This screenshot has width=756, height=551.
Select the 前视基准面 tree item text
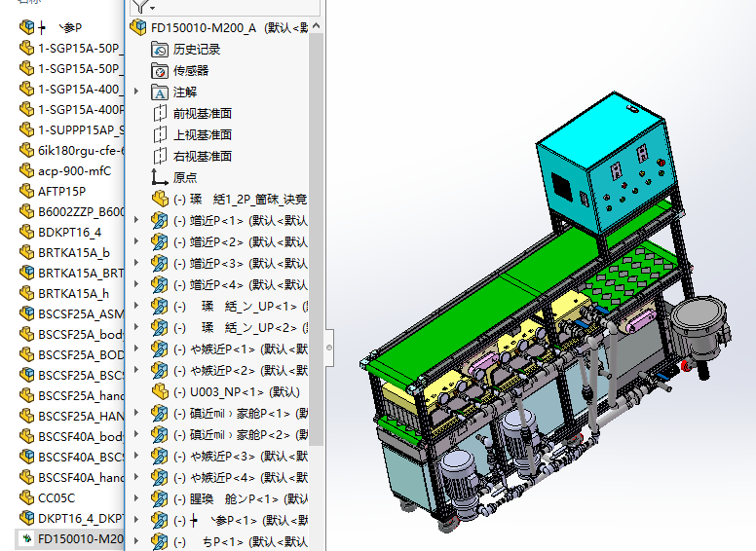(x=203, y=114)
